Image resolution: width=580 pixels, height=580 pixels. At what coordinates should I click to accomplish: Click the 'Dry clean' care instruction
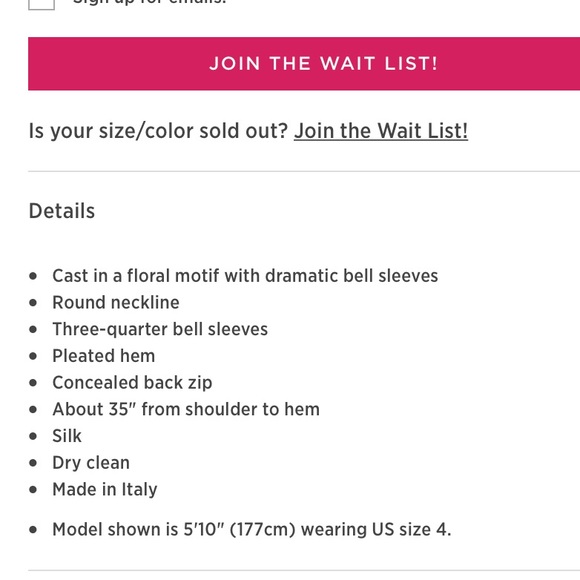point(91,463)
